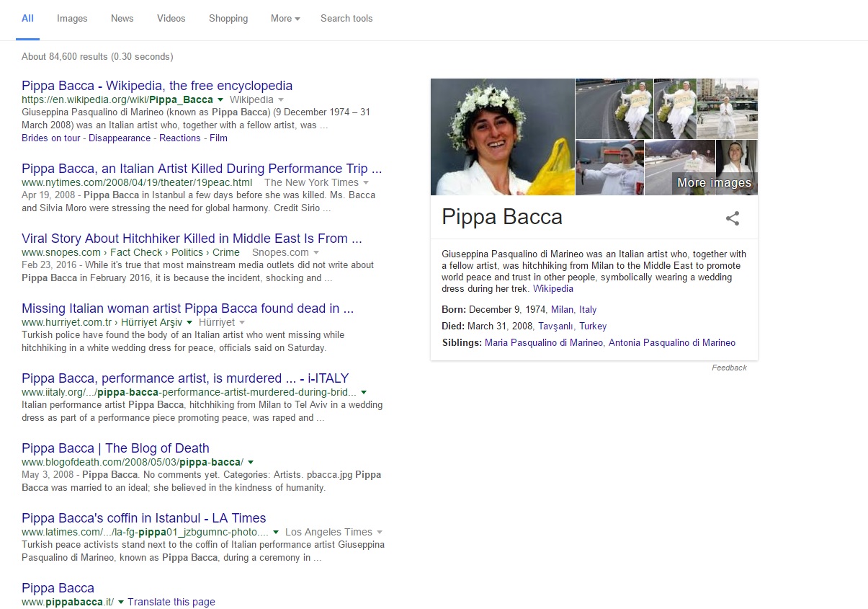Screen dimensions: 868x609
Task: Expand the Los Angeles Times source dropdown
Action: pos(379,533)
